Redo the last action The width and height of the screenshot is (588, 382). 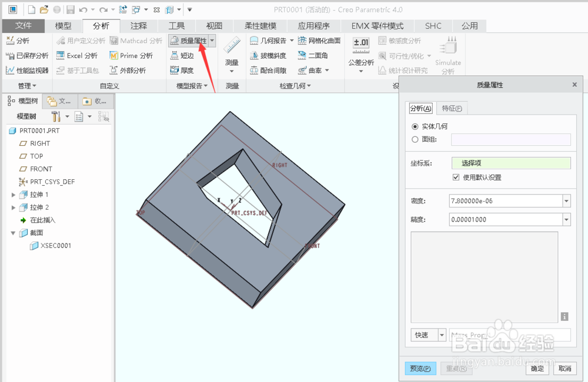coord(103,10)
